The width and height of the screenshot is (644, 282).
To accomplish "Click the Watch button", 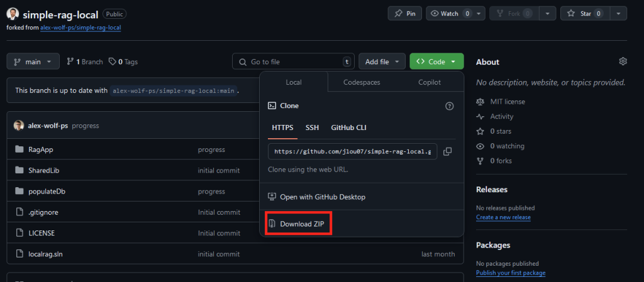I will (x=449, y=14).
